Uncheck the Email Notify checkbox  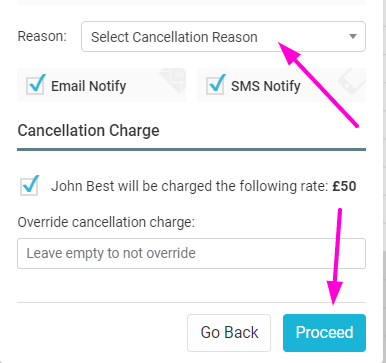coord(35,85)
